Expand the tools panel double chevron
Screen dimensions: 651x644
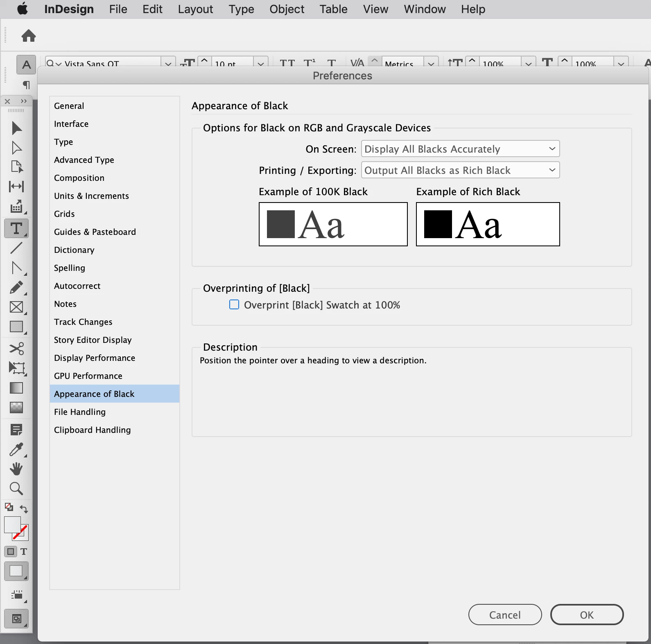click(24, 101)
